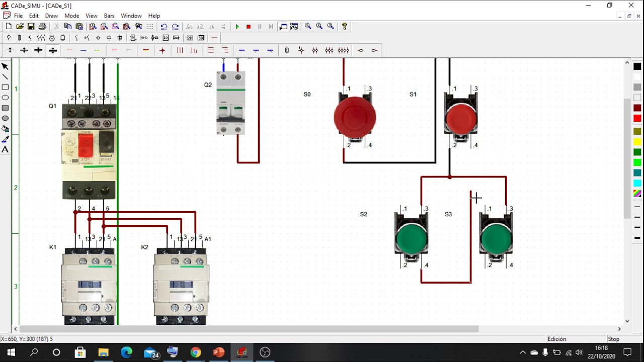Click the K2 contactor component
The image size is (644, 362).
point(181,287)
